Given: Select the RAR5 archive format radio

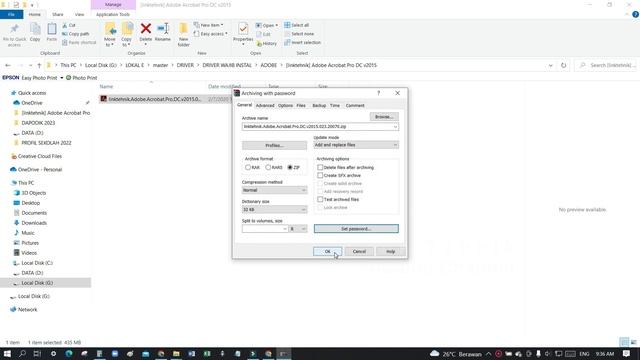Looking at the screenshot, I should [x=268, y=167].
